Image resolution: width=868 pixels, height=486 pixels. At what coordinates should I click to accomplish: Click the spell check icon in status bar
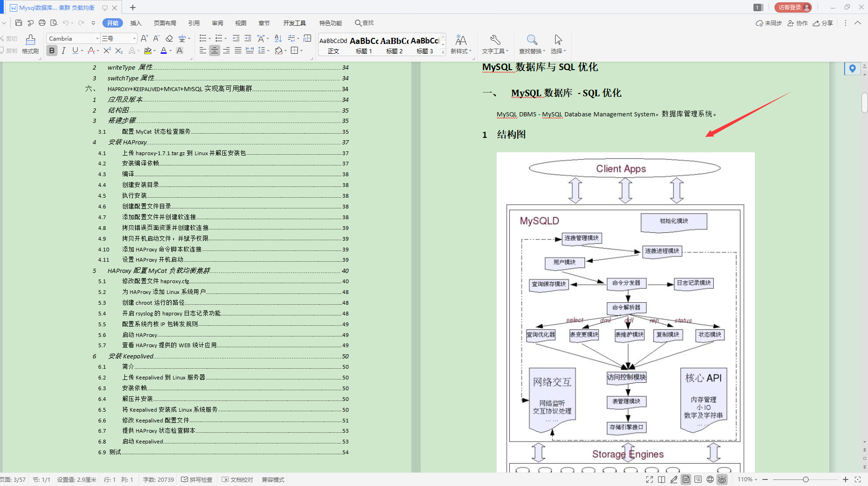coord(197,479)
